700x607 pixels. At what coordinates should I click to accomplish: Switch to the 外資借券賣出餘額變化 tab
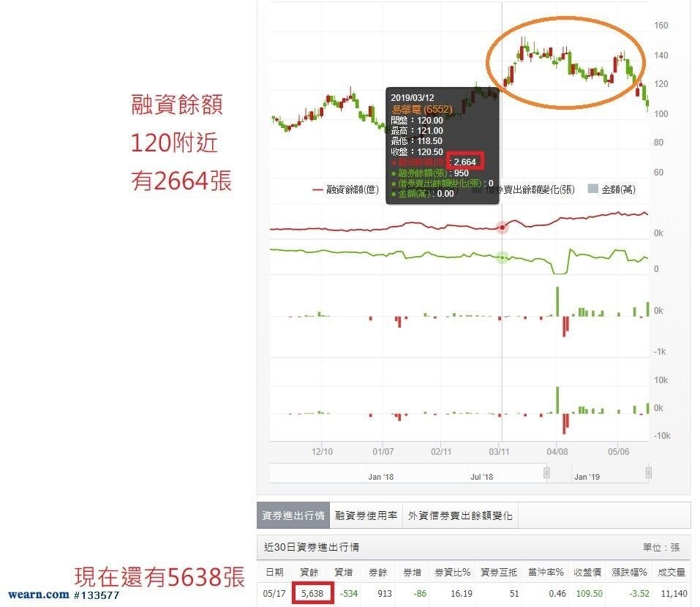tap(460, 516)
